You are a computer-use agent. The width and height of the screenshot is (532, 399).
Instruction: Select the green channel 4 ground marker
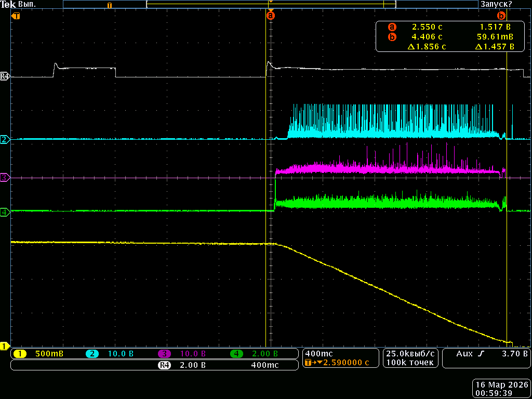[5, 212]
